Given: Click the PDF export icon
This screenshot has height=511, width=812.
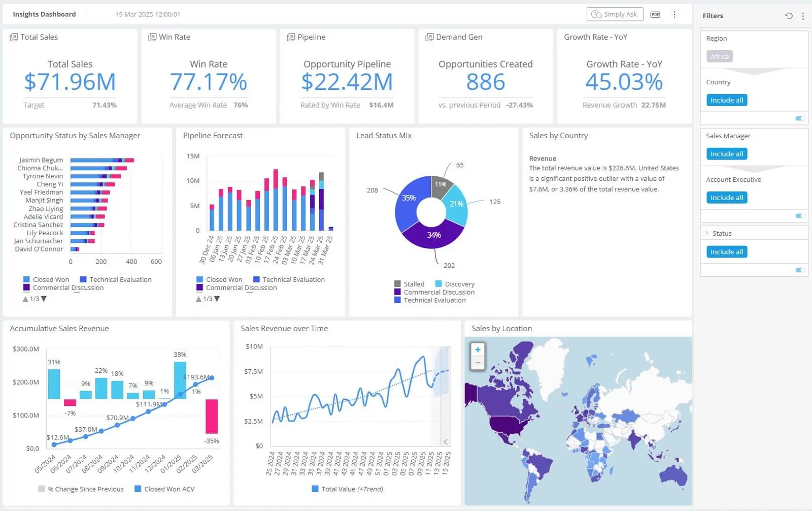Looking at the screenshot, I should click(x=655, y=14).
